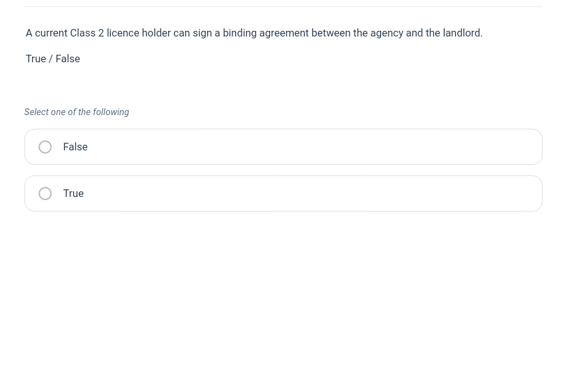Click the 'Select one of the following' instruction
The height and width of the screenshot is (392, 570).
click(x=76, y=112)
